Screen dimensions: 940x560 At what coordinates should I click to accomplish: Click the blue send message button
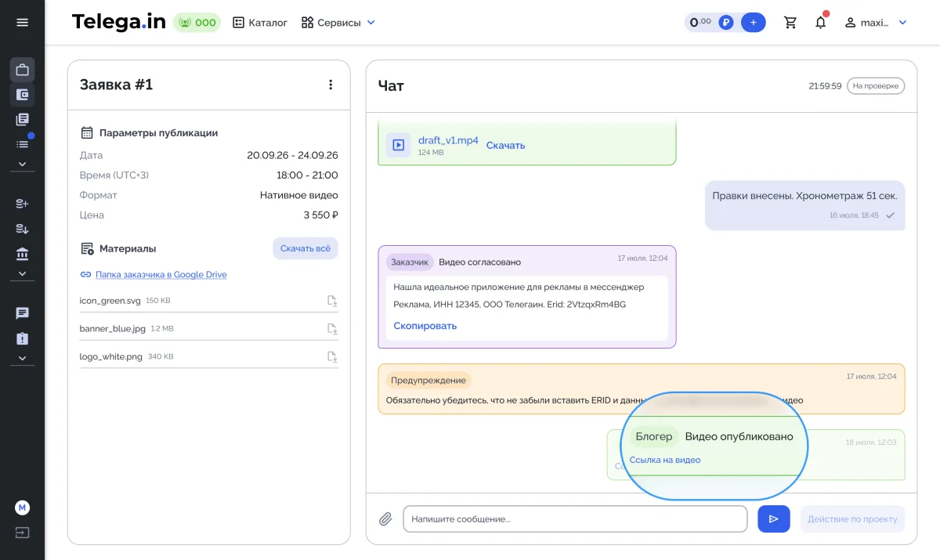coord(774,518)
